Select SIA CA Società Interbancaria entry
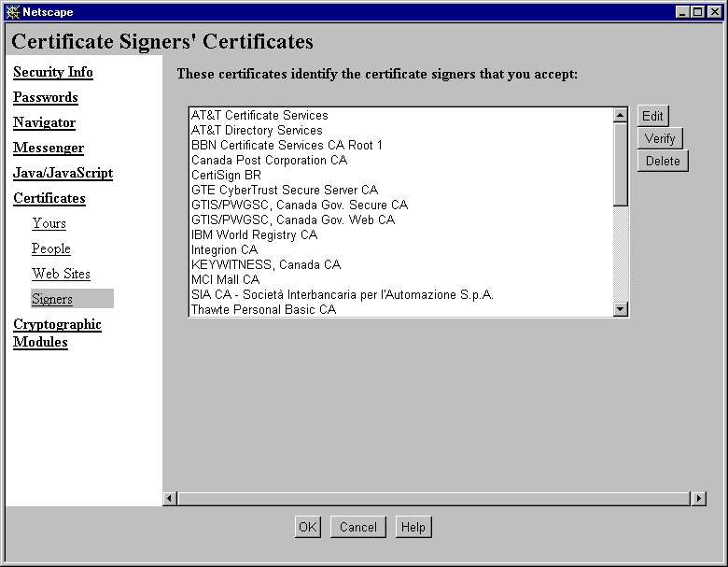728x567 pixels. coord(401,294)
